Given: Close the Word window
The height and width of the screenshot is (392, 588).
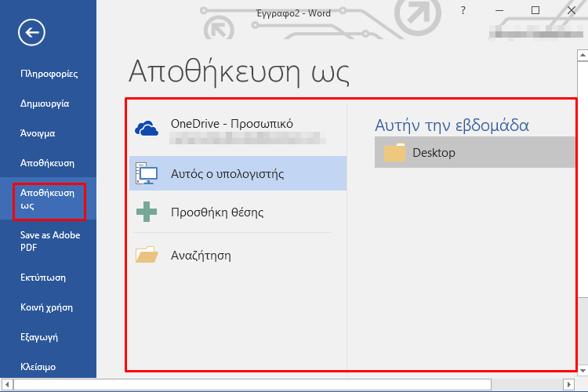Looking at the screenshot, I should coord(571,10).
